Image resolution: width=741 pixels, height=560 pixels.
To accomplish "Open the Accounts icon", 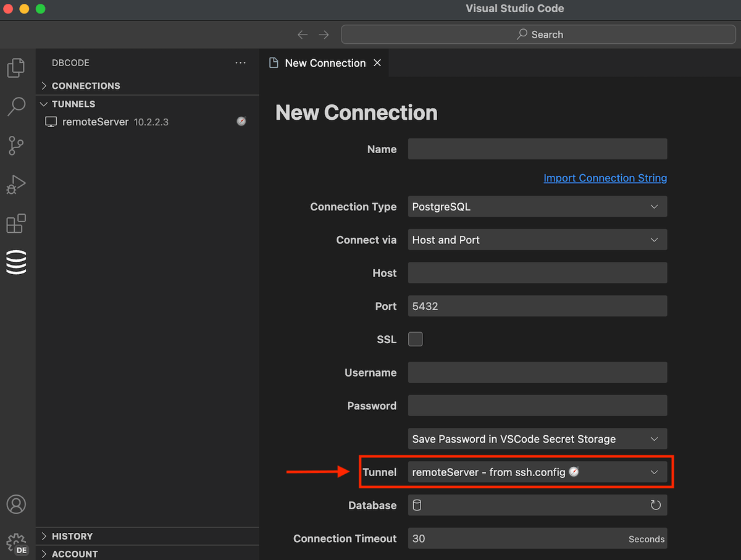I will coord(16,504).
